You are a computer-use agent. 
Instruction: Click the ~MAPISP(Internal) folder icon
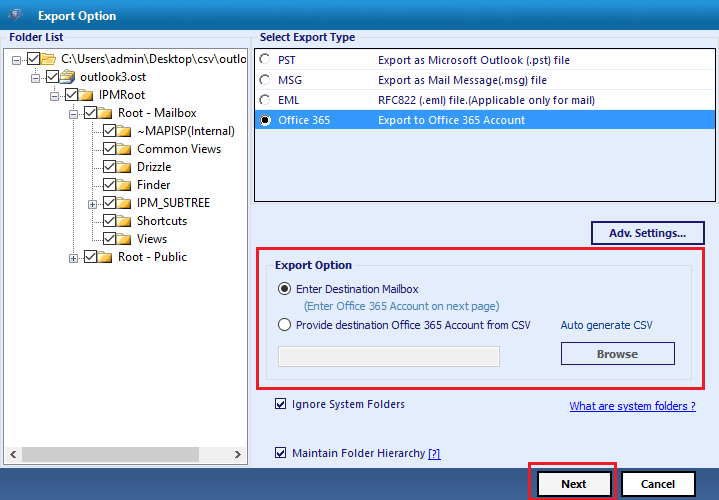coord(124,131)
